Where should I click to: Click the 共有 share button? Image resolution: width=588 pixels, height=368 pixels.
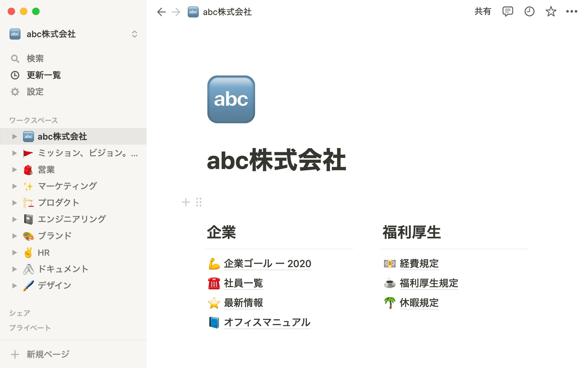tap(483, 12)
